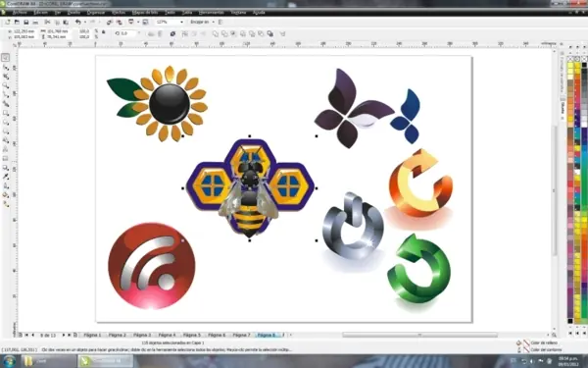Screen dimensions: 588x368
Task: Open the Archivo menu
Action: 20,13
